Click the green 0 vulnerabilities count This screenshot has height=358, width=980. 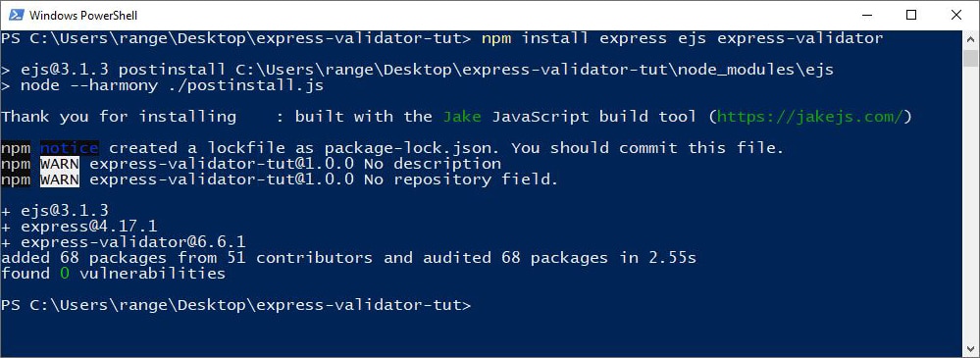[64, 274]
